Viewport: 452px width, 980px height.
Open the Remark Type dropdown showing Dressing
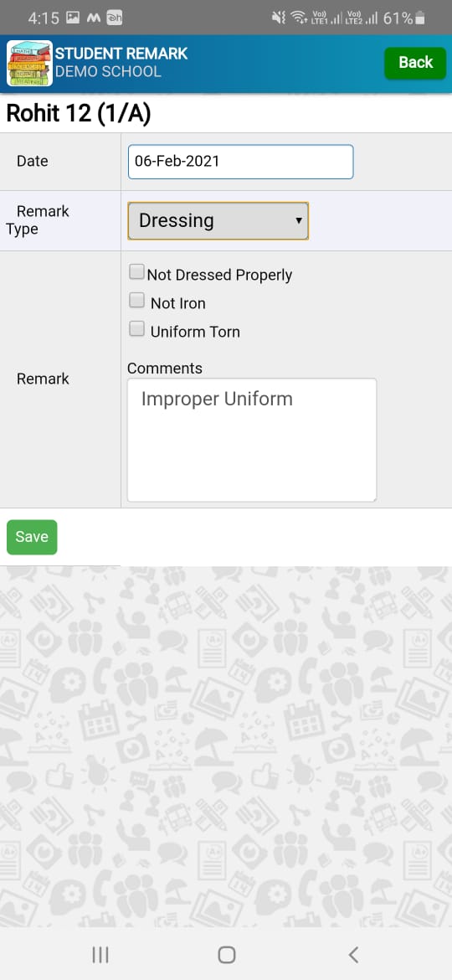(218, 220)
